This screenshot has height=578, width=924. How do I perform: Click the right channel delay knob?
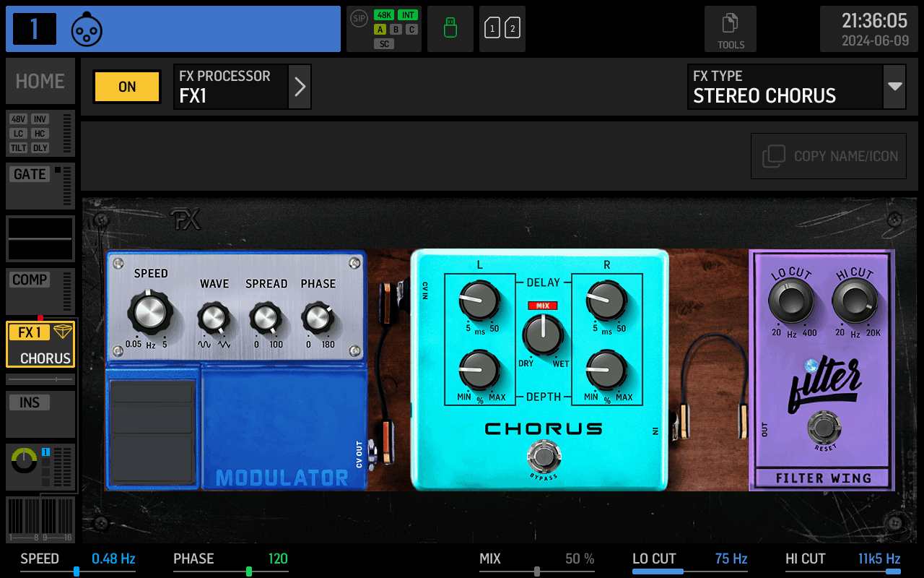click(606, 301)
